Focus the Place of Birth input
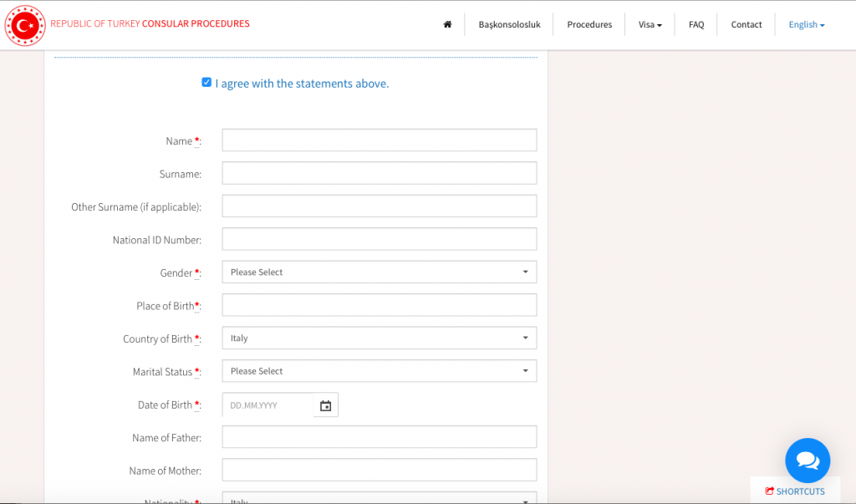 [x=379, y=304]
